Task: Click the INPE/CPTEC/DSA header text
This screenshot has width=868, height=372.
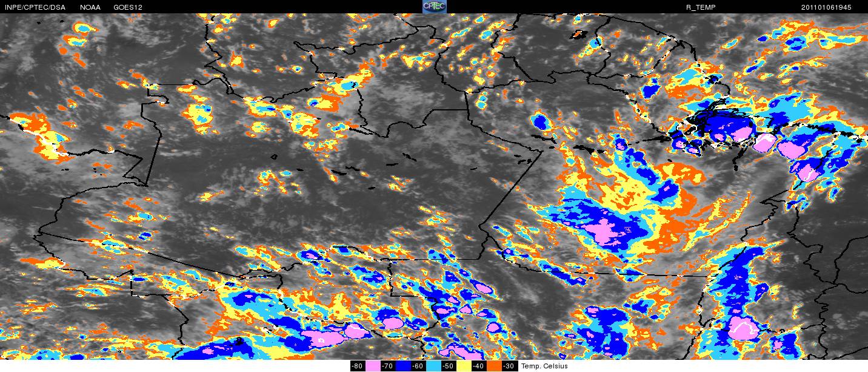Action: [35, 7]
